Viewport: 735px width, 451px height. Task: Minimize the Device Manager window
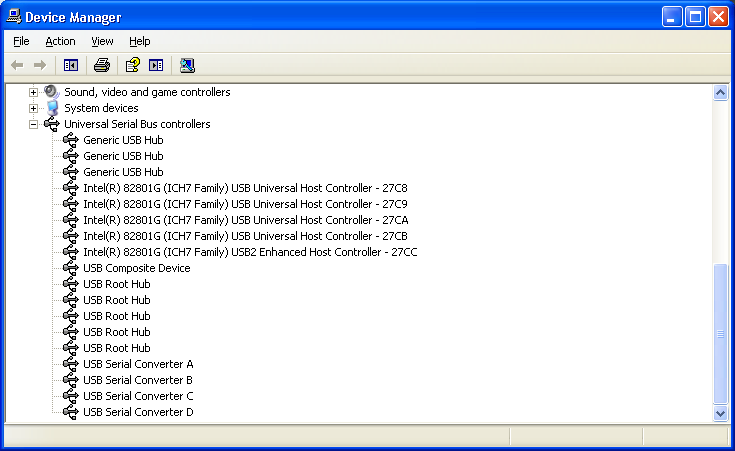(x=672, y=17)
